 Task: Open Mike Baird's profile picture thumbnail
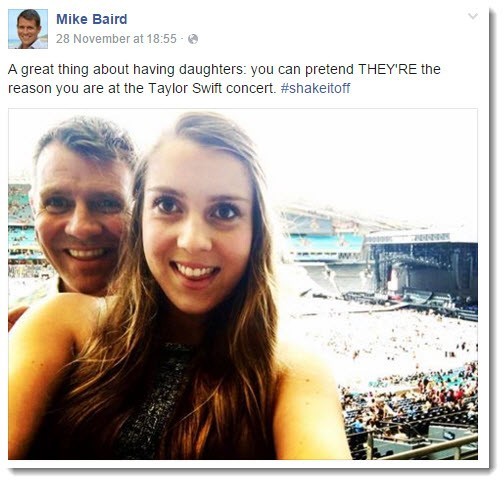tap(28, 29)
